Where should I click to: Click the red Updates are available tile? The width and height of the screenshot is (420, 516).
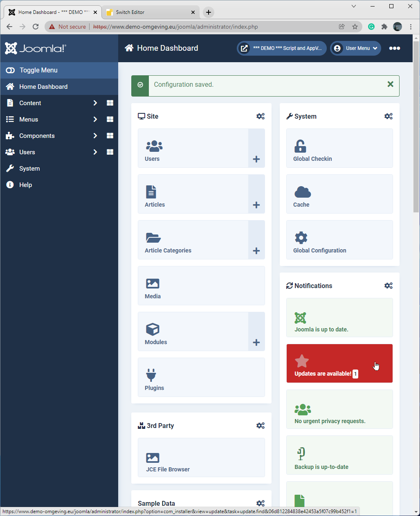pos(339,363)
